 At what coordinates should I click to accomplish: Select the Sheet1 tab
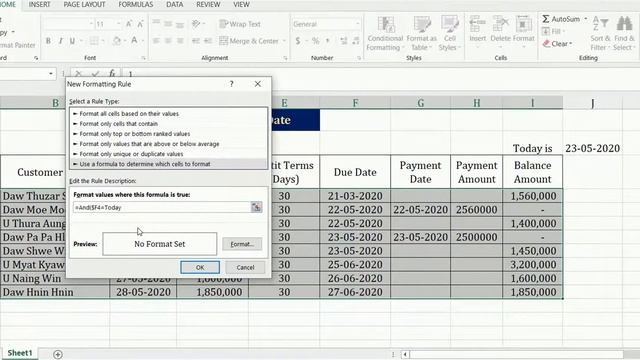click(20, 353)
